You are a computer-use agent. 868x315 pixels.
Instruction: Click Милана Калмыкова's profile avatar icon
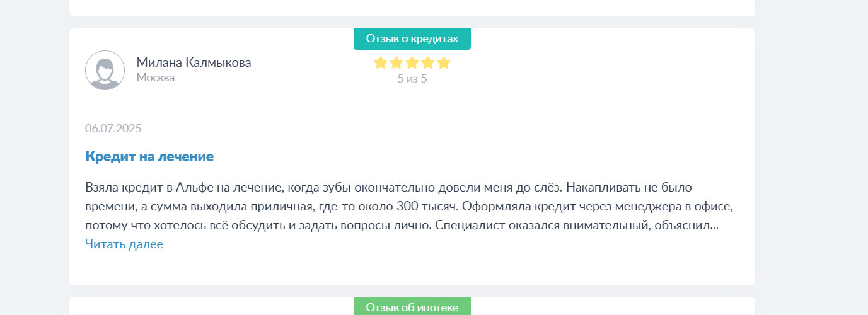click(x=105, y=70)
